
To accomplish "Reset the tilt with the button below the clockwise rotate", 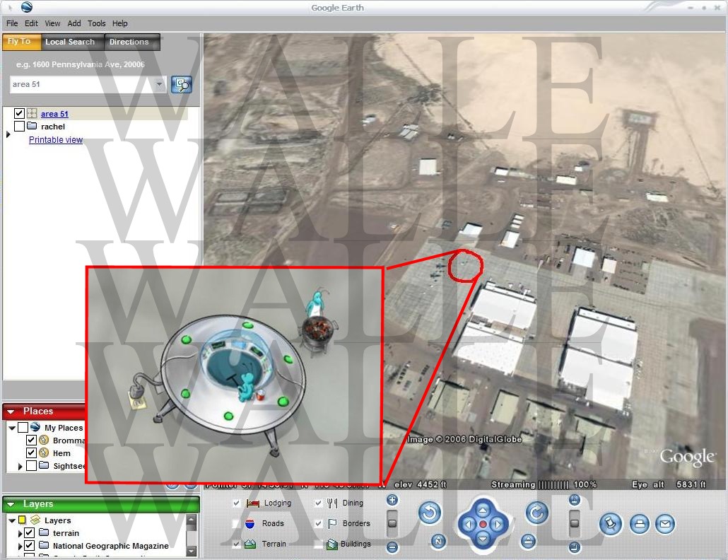I will pyautogui.click(x=528, y=541).
